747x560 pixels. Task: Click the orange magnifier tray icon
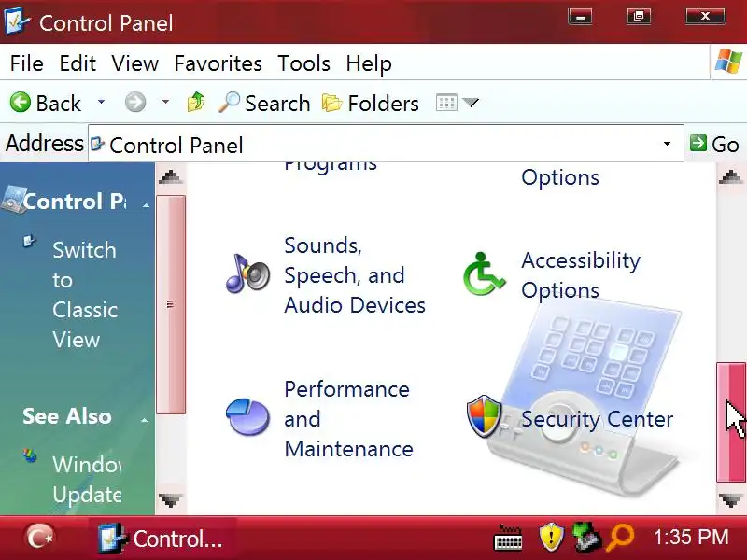click(x=620, y=538)
